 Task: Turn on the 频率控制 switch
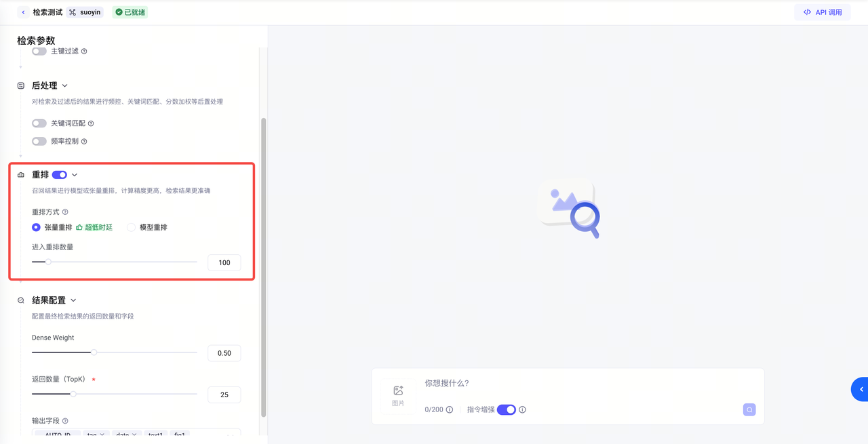coord(39,142)
